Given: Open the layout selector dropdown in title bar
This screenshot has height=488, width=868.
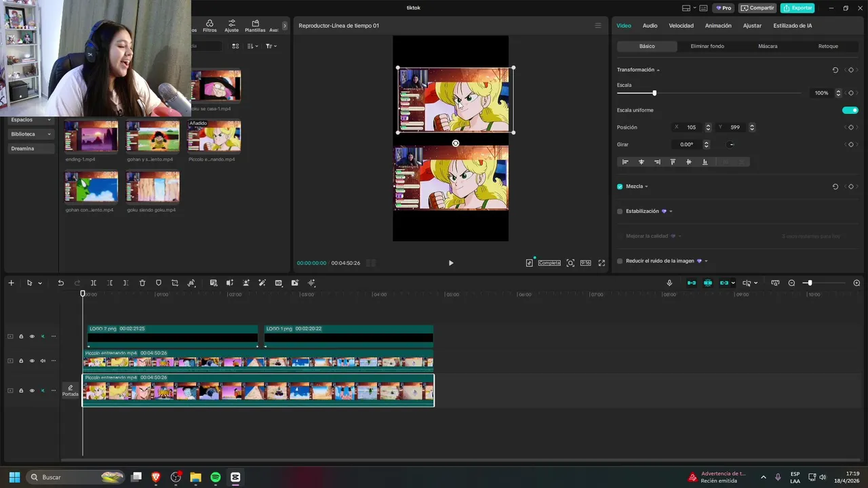Looking at the screenshot, I should 688,8.
